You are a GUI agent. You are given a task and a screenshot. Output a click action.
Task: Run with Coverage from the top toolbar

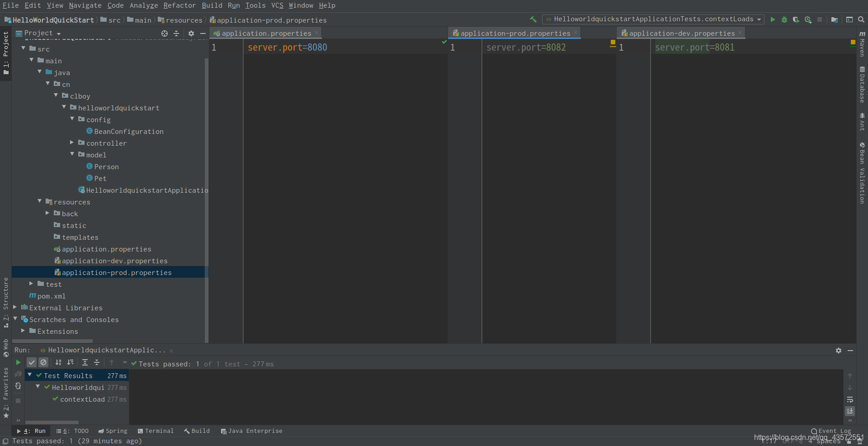[796, 19]
